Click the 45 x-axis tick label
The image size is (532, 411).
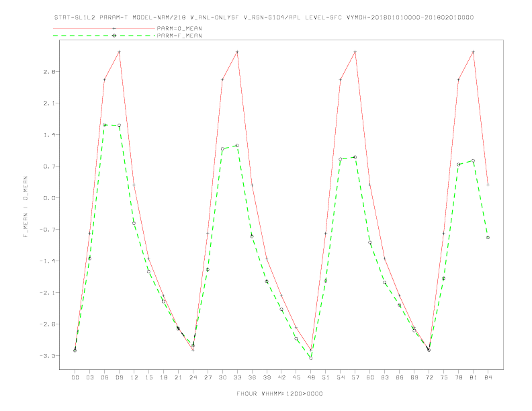(296, 377)
